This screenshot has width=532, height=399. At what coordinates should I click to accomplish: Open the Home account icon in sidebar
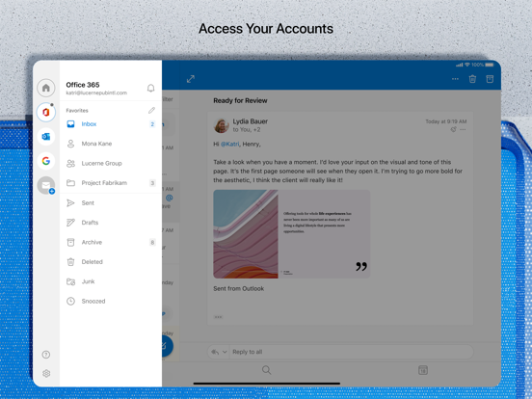pos(46,88)
